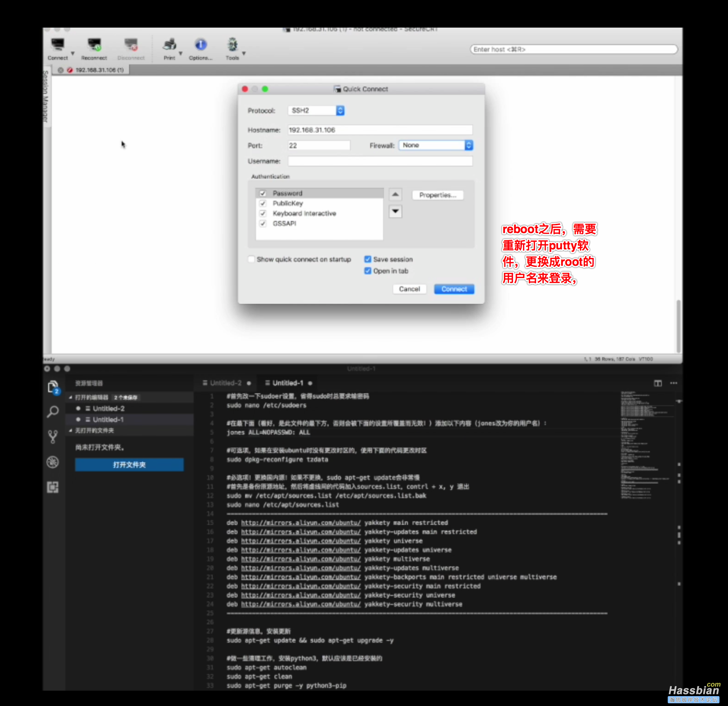Click the Properties... button

click(438, 195)
